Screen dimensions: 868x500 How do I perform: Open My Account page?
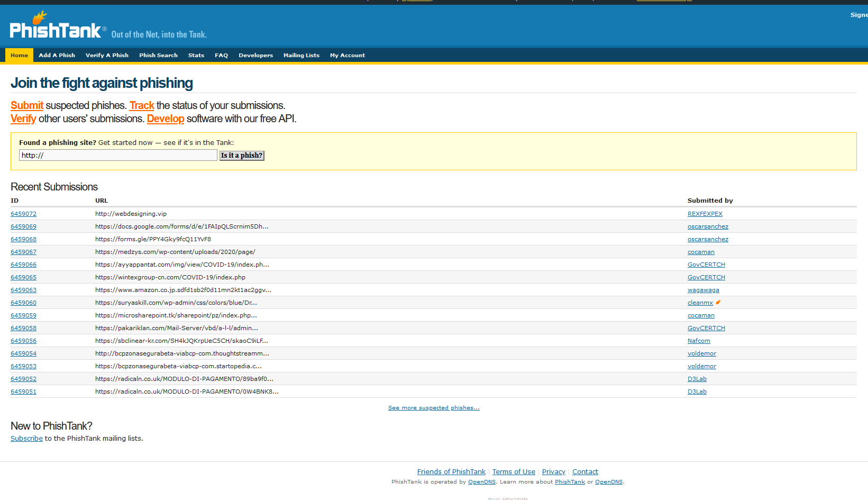click(347, 55)
